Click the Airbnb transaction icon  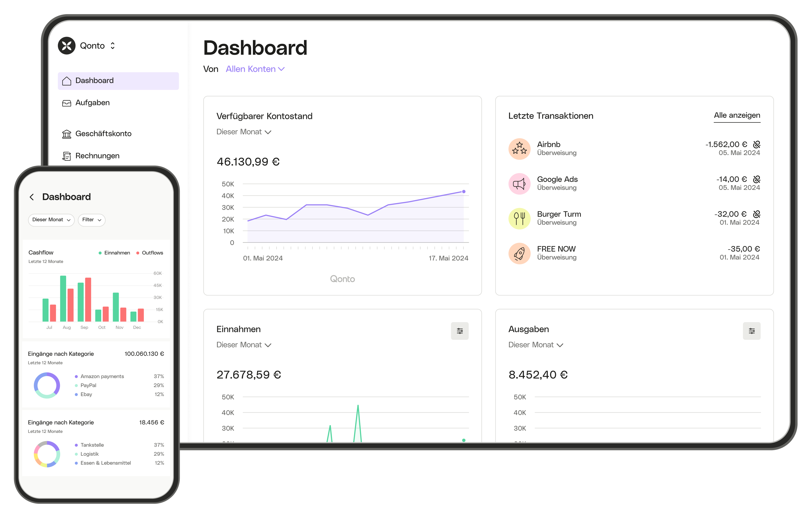(x=519, y=148)
